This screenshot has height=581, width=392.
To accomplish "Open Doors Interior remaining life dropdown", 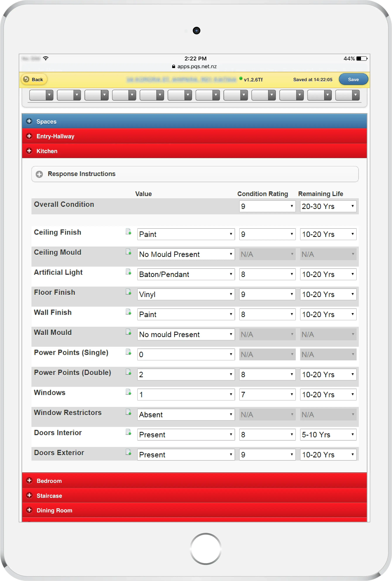I will point(328,435).
